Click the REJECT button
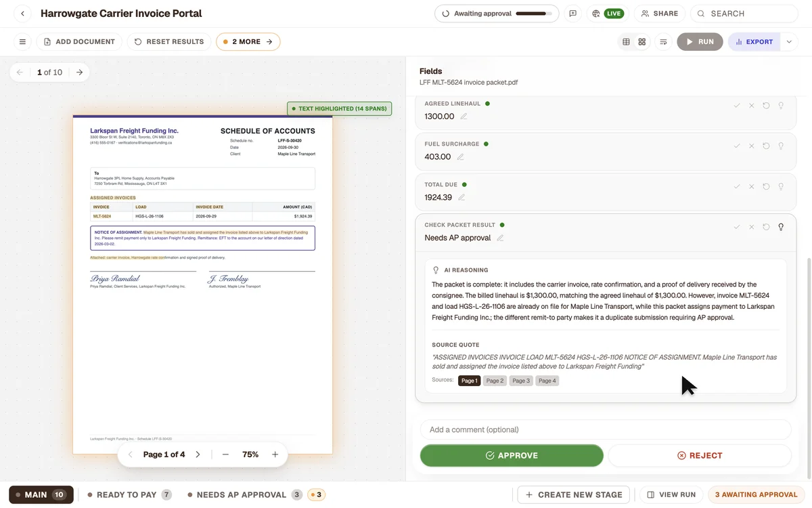 click(700, 455)
